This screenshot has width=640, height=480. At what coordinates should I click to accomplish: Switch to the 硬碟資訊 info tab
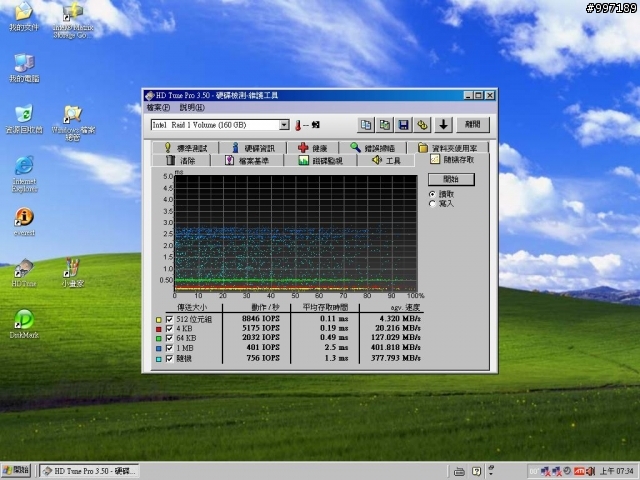click(x=253, y=148)
